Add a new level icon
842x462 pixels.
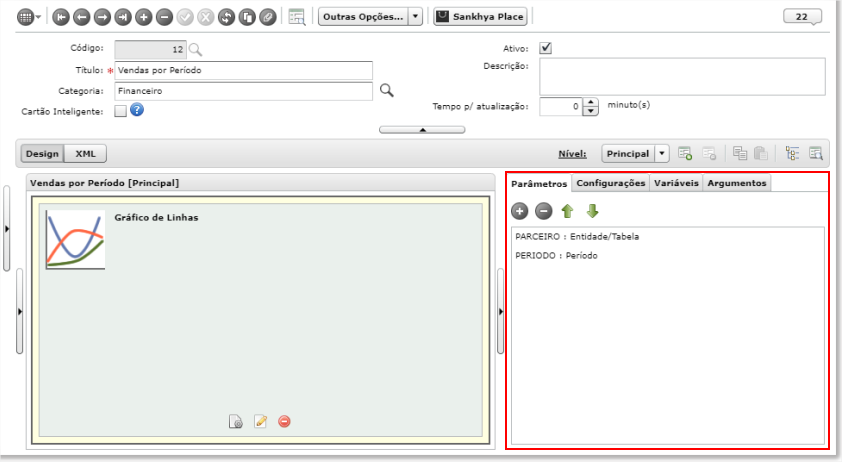685,154
